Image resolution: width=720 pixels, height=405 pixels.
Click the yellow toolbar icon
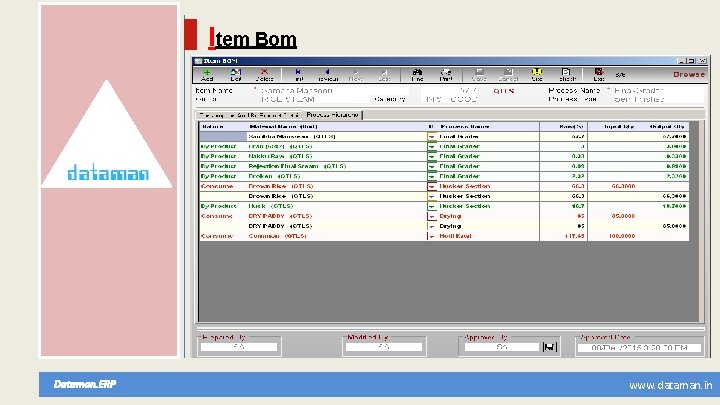pos(536,72)
